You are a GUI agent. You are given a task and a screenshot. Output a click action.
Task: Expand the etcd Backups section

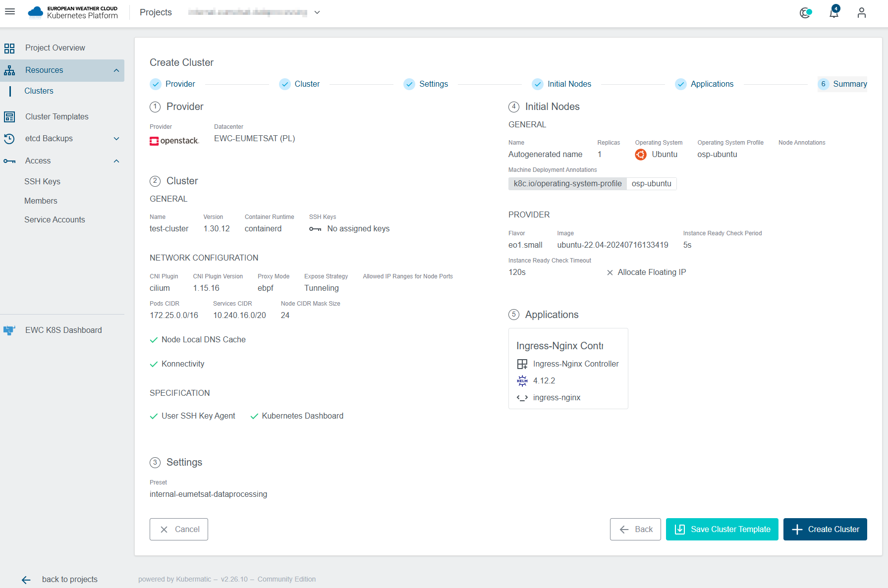[x=116, y=139]
